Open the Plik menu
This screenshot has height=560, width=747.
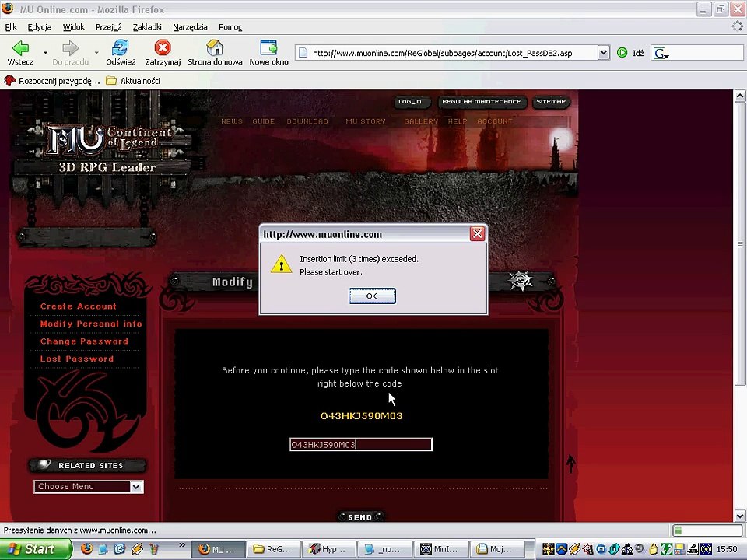point(11,27)
